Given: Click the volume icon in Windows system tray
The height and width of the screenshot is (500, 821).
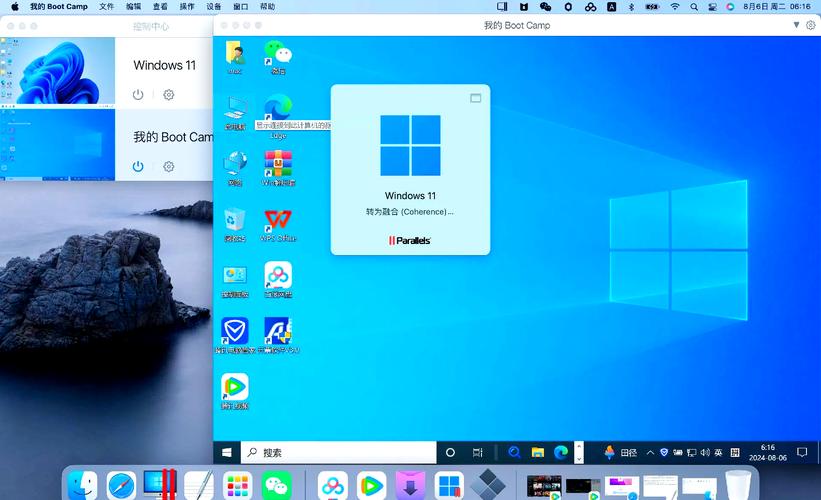Looking at the screenshot, I should pos(705,452).
